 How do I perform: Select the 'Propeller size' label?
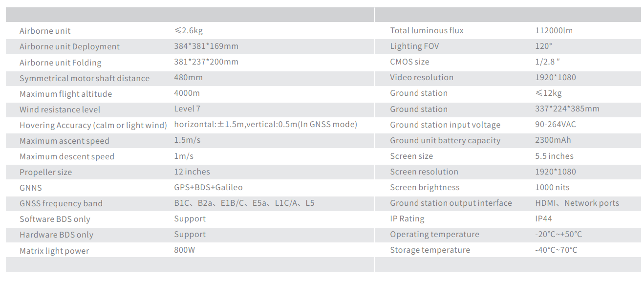[45, 172]
